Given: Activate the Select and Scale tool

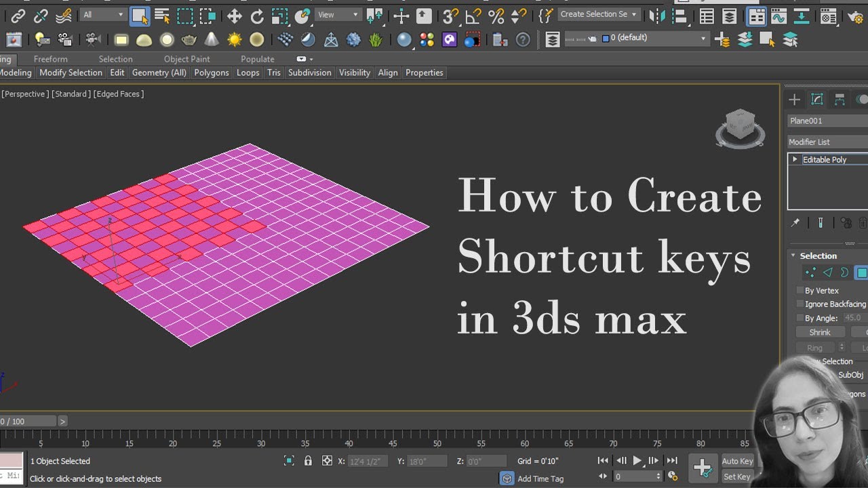Looking at the screenshot, I should (x=279, y=16).
